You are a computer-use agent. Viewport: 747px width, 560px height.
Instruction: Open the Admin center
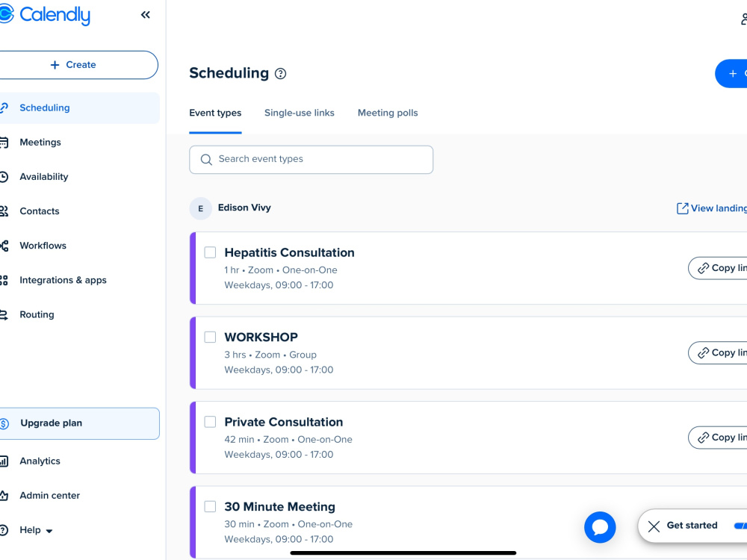tap(49, 495)
